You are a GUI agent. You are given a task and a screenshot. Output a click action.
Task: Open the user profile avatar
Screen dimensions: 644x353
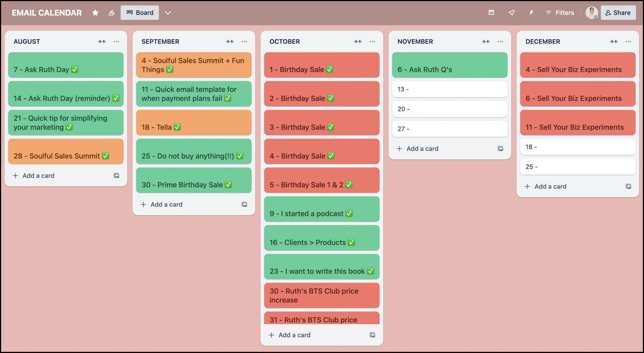tap(591, 13)
